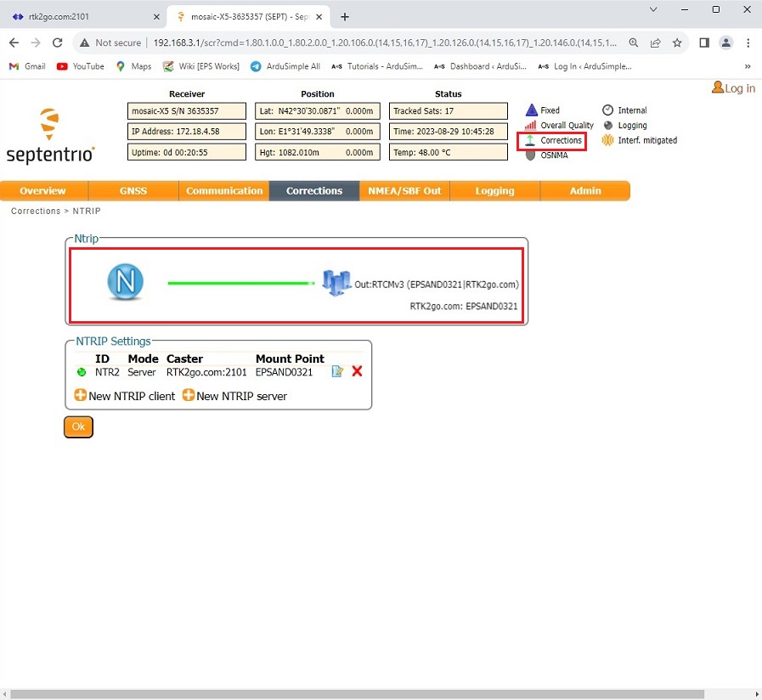Open Chrome's three-dot menu
762x700 pixels.
point(748,42)
